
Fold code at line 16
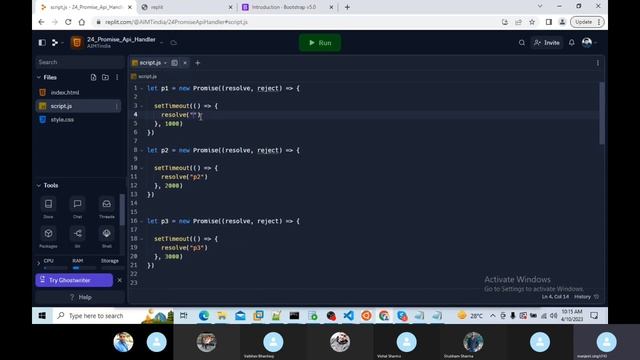pyautogui.click(x=142, y=221)
